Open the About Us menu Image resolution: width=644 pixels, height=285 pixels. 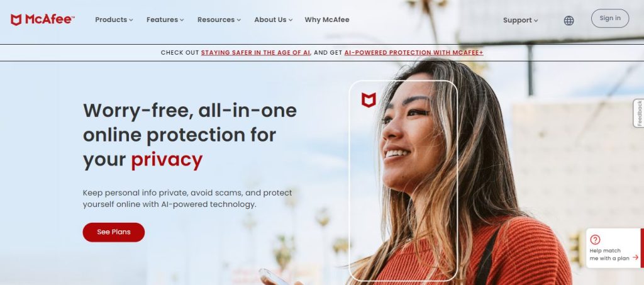(x=273, y=20)
